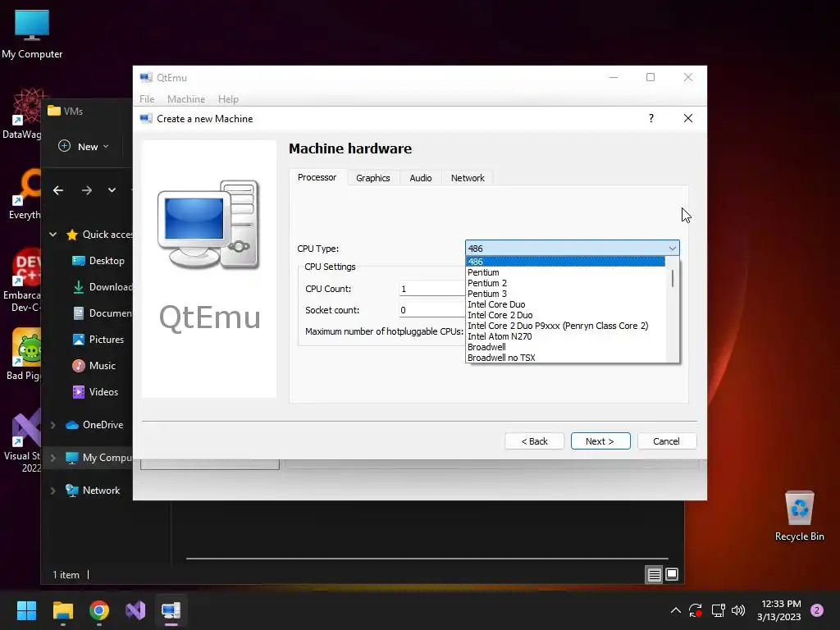Go back with < Back button
The height and width of the screenshot is (630, 840).
coord(534,441)
